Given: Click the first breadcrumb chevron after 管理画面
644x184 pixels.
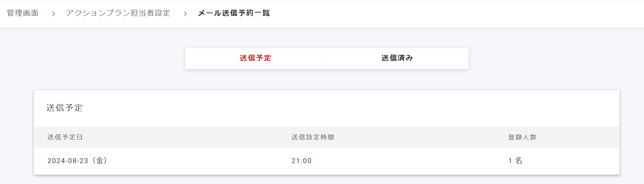Looking at the screenshot, I should click(53, 14).
